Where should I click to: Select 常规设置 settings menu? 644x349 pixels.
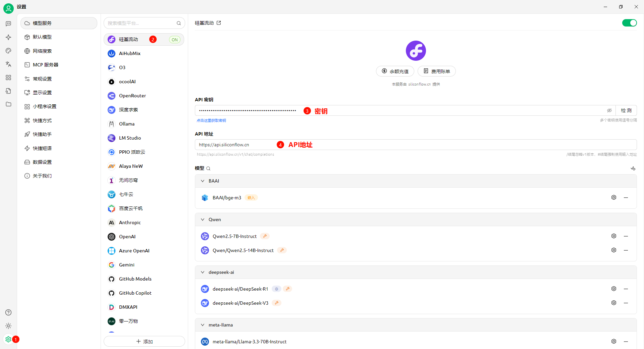(x=59, y=79)
